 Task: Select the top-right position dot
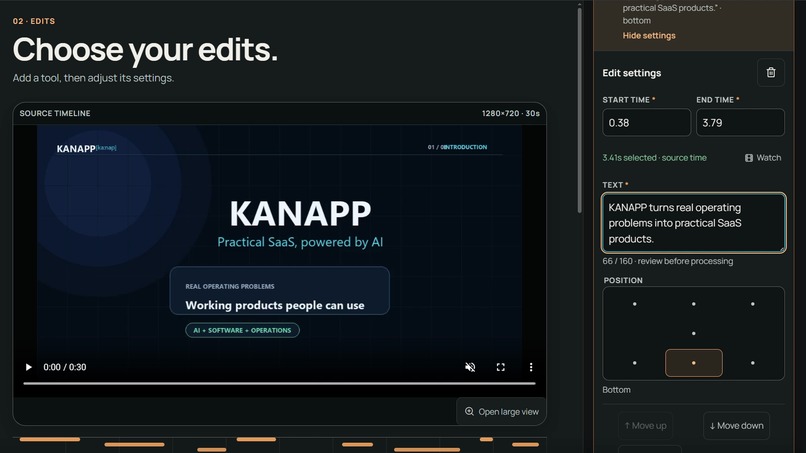point(753,304)
